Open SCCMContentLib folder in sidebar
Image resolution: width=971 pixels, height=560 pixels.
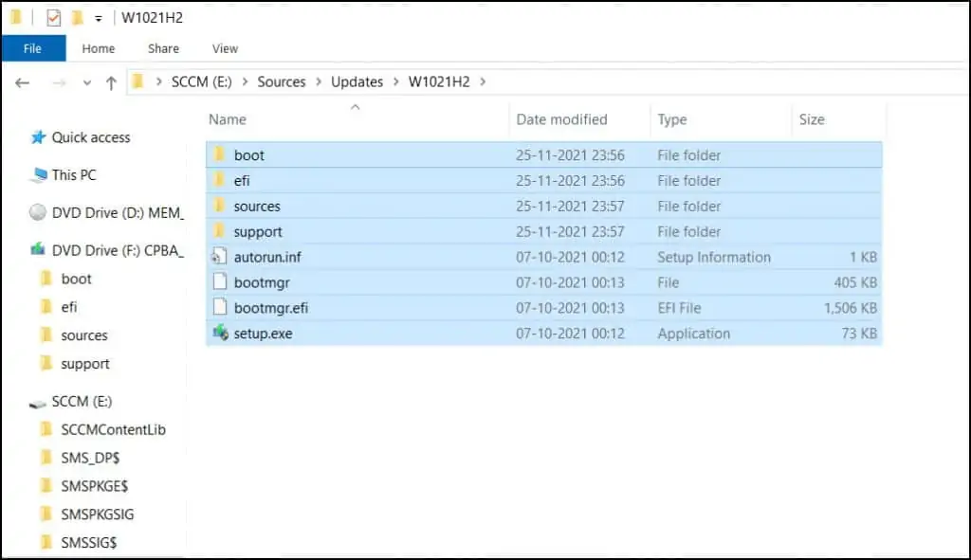click(x=114, y=429)
